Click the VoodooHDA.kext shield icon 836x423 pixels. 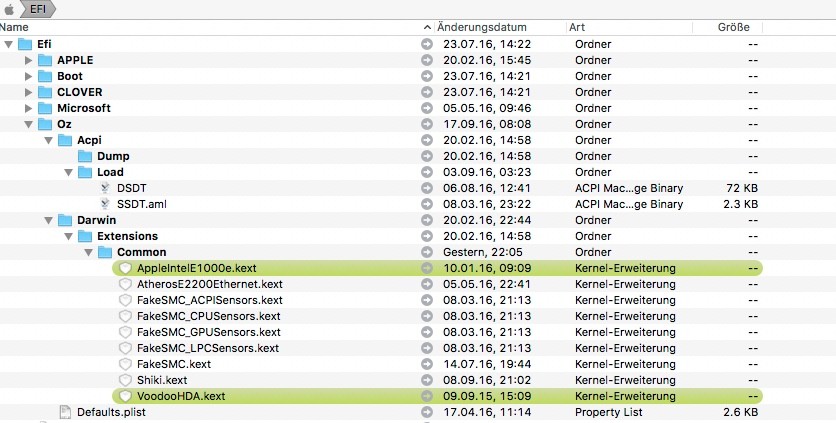click(125, 396)
